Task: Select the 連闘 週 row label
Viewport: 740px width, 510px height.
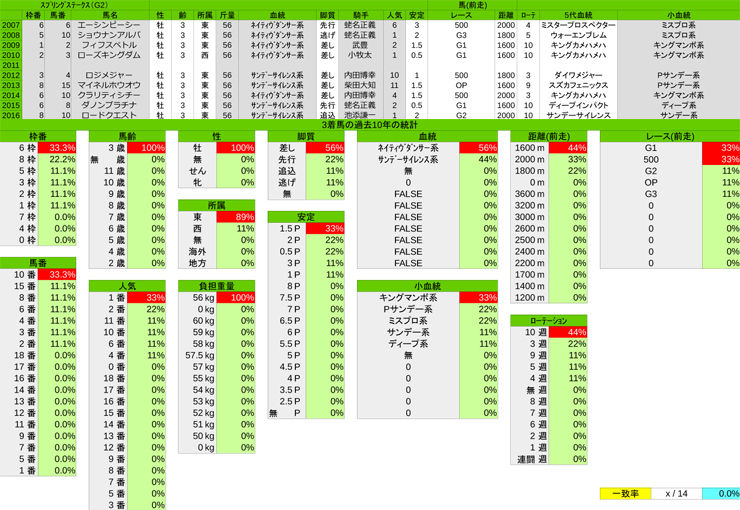Action: point(530,459)
